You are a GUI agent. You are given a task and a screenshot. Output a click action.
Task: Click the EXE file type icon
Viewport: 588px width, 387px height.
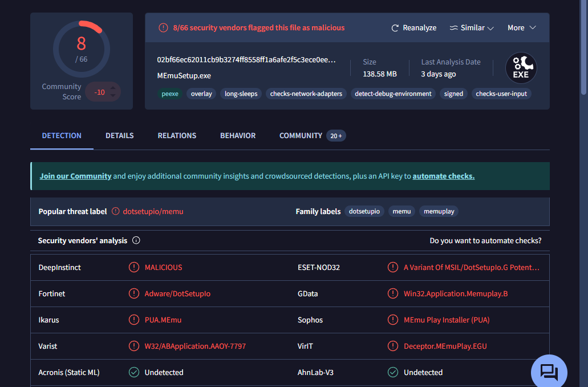[x=521, y=68]
